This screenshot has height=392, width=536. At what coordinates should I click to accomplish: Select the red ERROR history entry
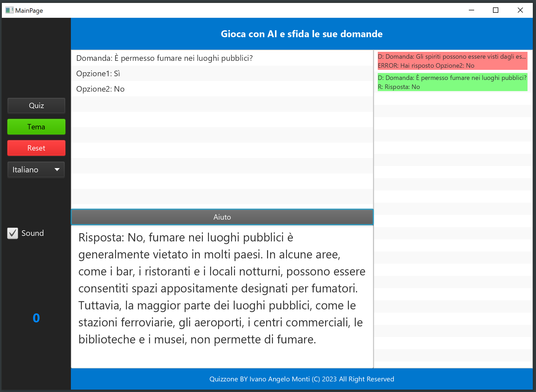click(452, 61)
